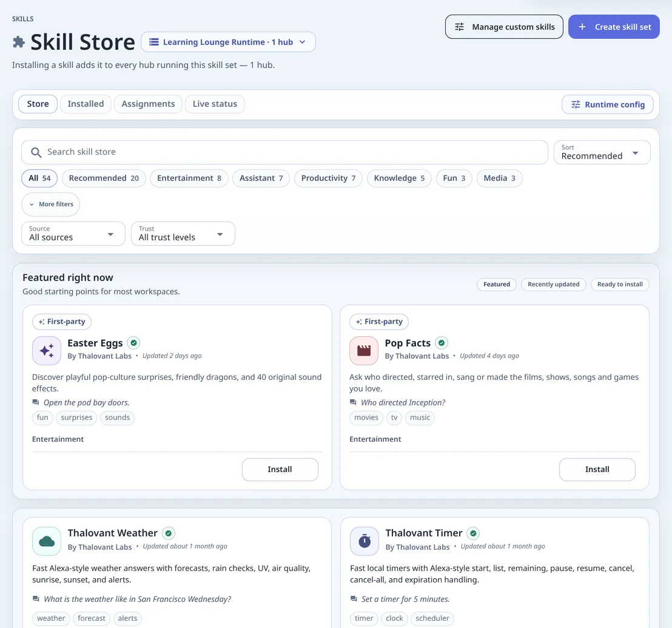Click the 'forecast' tag on Thalovant Weather

coord(92,618)
